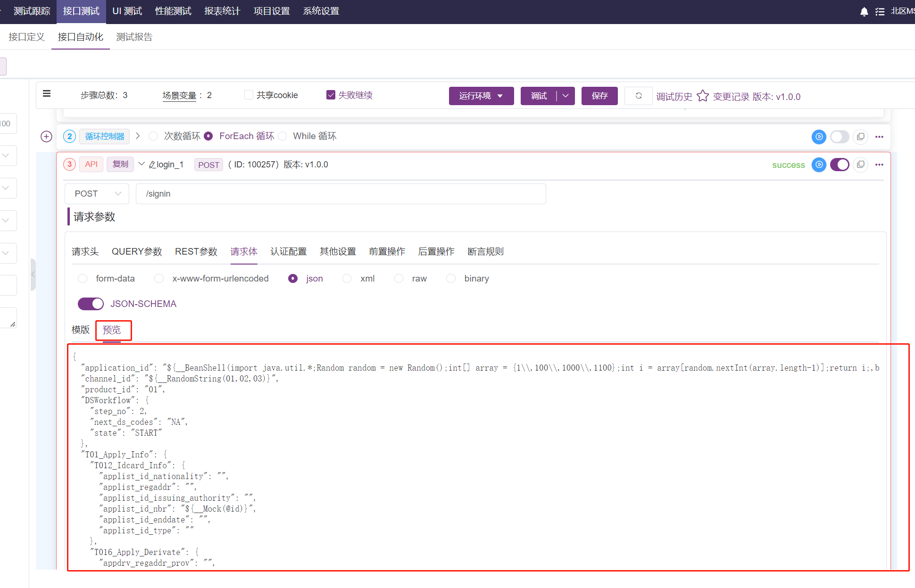Viewport: 915px width, 588px height.
Task: Expand the 调试 split-button dropdown arrow
Action: [x=566, y=96]
